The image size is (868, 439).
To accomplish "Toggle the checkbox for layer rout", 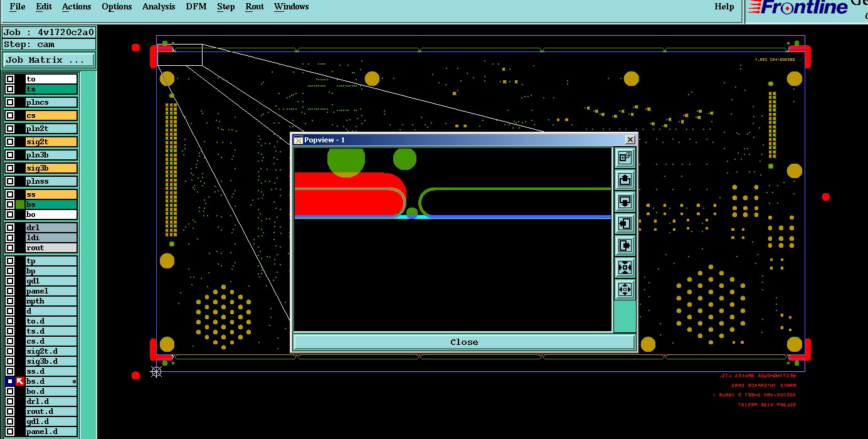I will click(10, 248).
